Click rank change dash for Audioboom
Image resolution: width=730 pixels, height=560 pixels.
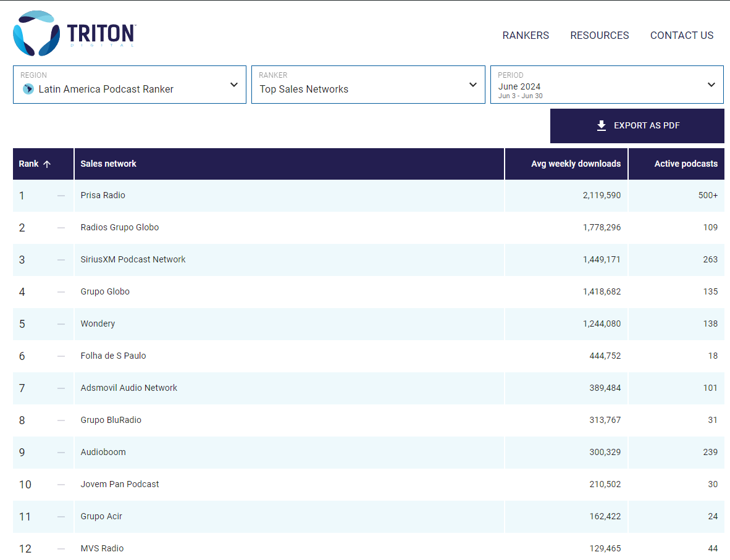pos(61,453)
